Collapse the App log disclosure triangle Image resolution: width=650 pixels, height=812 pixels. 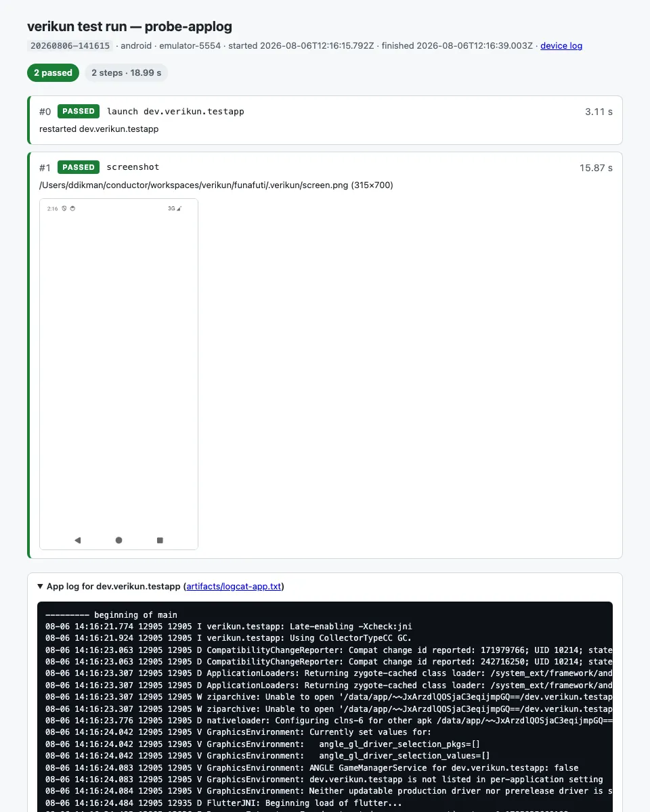coord(41,587)
